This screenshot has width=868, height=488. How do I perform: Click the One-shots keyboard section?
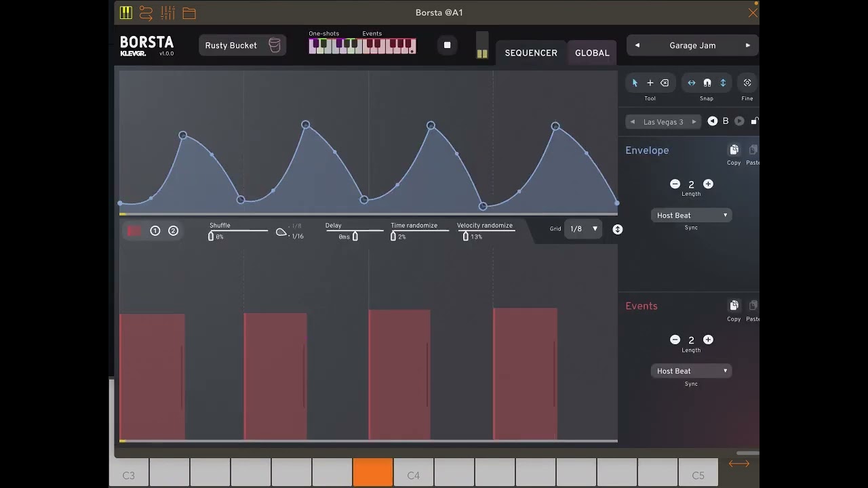[x=335, y=45]
